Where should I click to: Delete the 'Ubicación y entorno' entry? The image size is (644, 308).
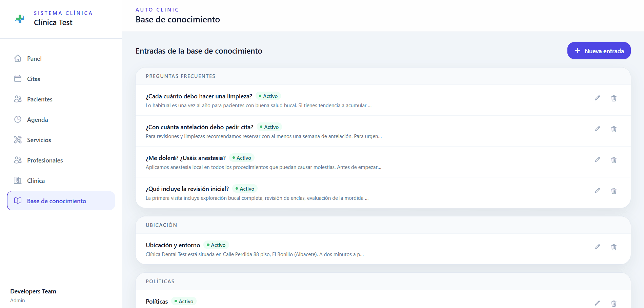[x=613, y=247]
